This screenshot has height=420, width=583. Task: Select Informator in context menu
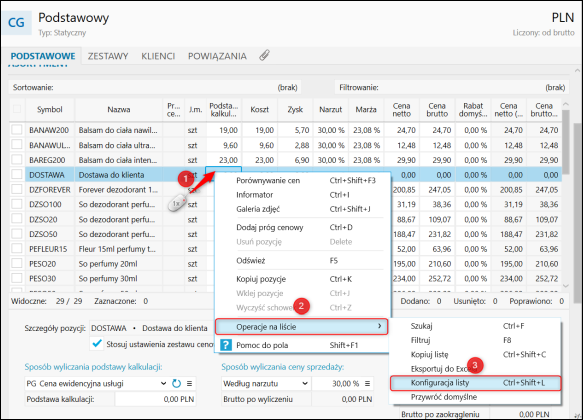(x=303, y=195)
